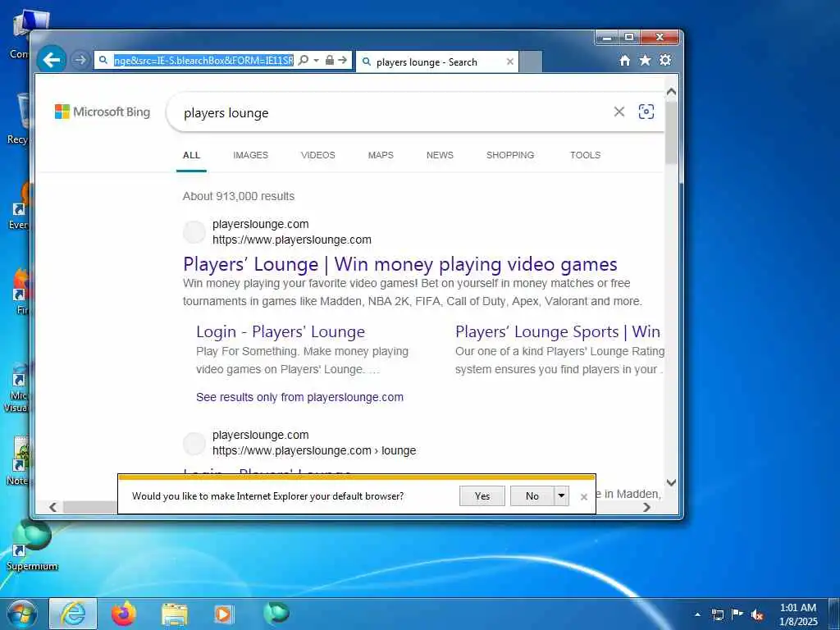Open 'Players' Lounge Sports | Win' sublink

point(558,331)
